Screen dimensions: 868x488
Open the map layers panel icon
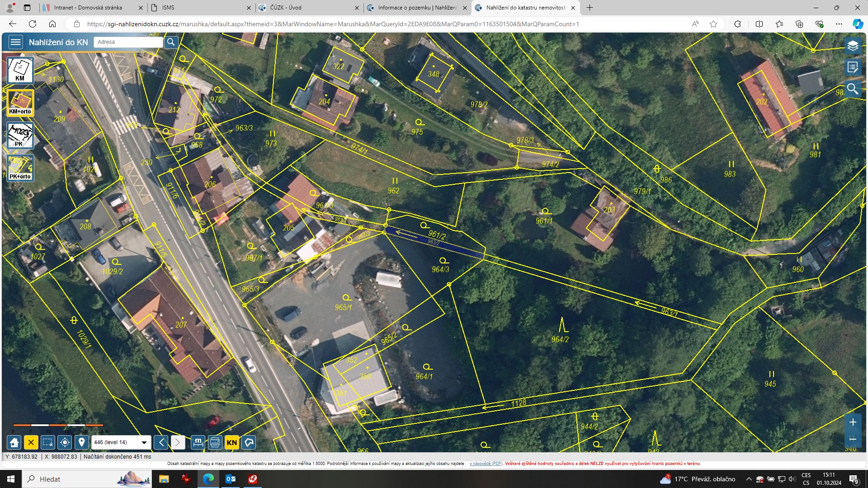[853, 46]
